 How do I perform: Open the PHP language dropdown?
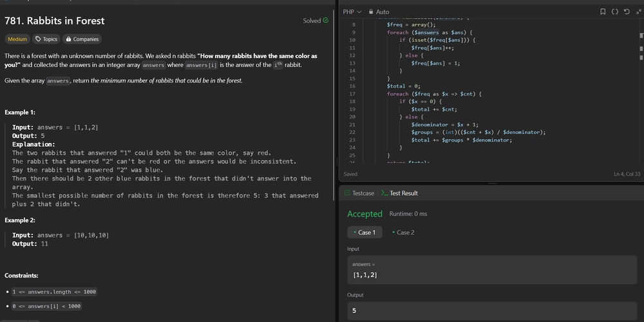(352, 12)
